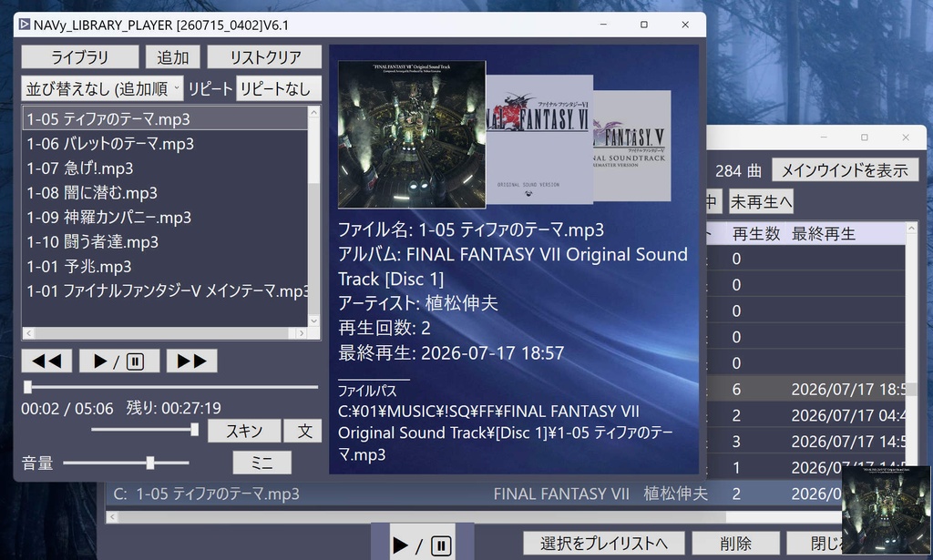Viewport: 933px width, 560px height.
Task: Click library window horizontal scroll left arrow
Action: [x=112, y=517]
